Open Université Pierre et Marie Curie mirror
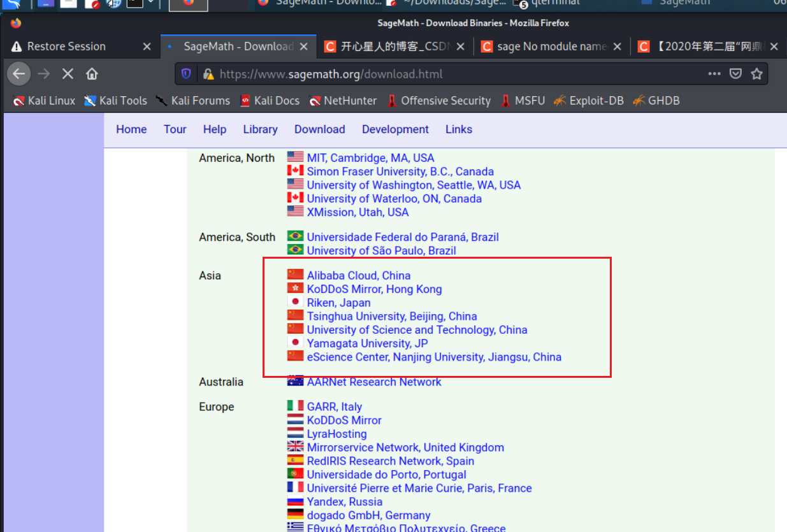 tap(419, 488)
